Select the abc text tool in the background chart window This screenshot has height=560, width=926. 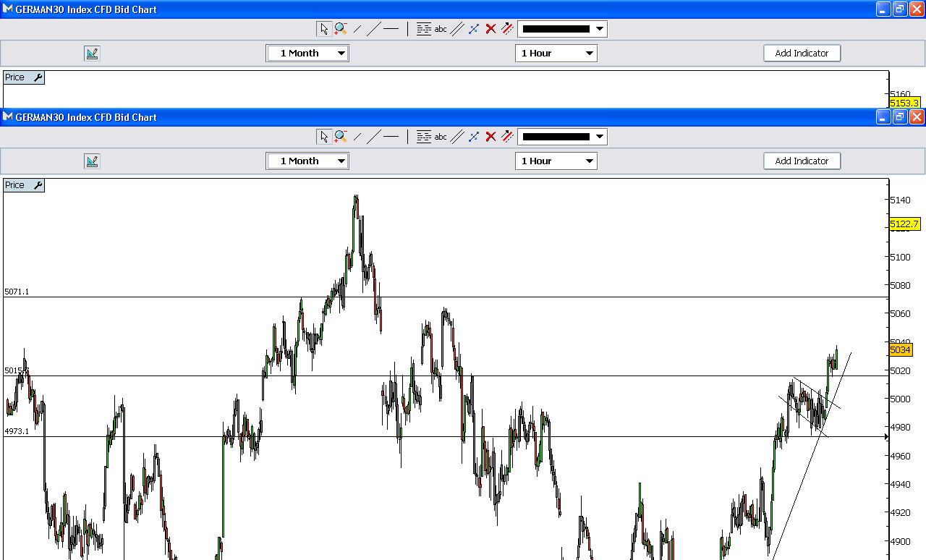(x=441, y=29)
